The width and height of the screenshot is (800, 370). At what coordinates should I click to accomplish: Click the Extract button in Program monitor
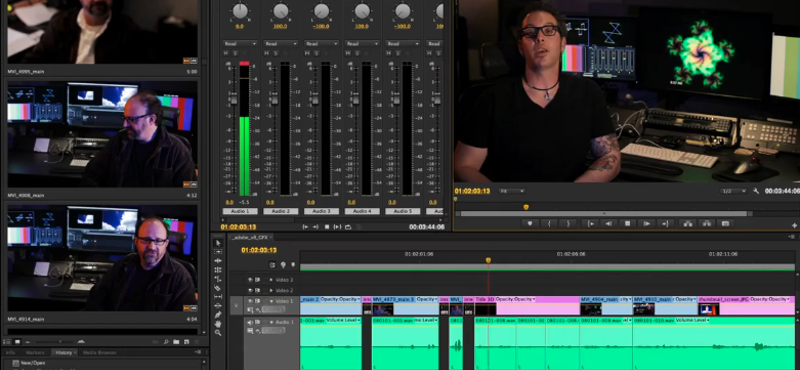click(x=707, y=224)
